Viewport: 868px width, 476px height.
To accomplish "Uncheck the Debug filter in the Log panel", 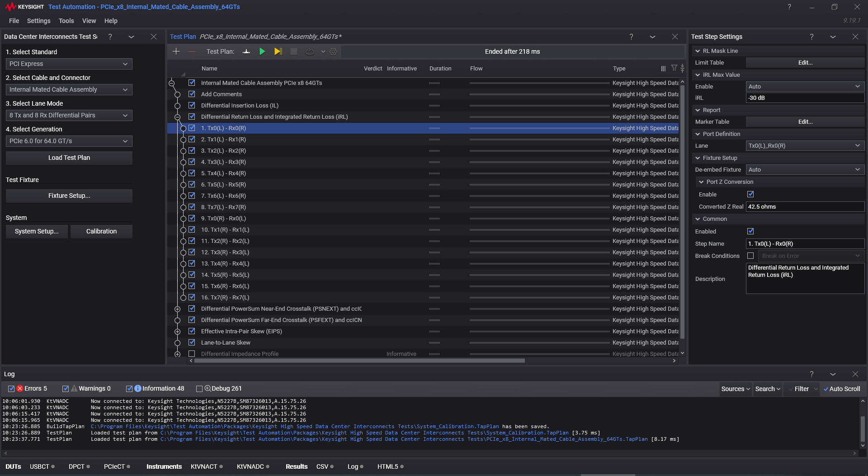I will click(199, 388).
